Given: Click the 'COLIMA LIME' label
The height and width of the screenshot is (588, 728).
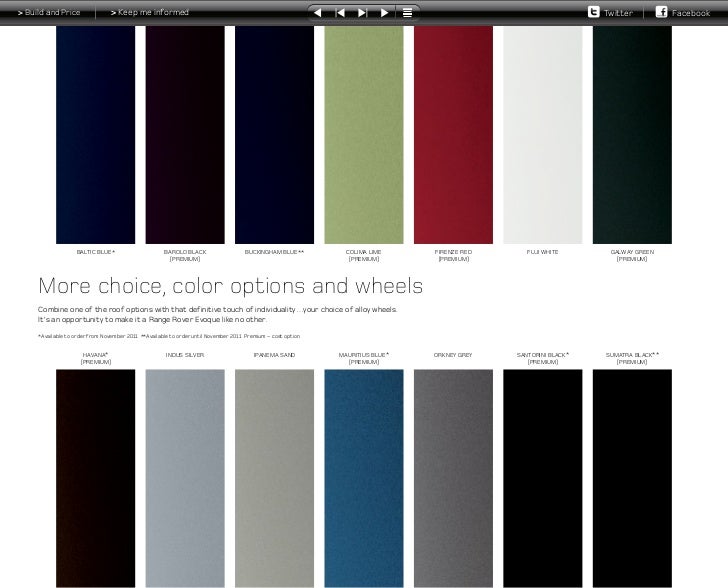Looking at the screenshot, I should [x=364, y=252].
